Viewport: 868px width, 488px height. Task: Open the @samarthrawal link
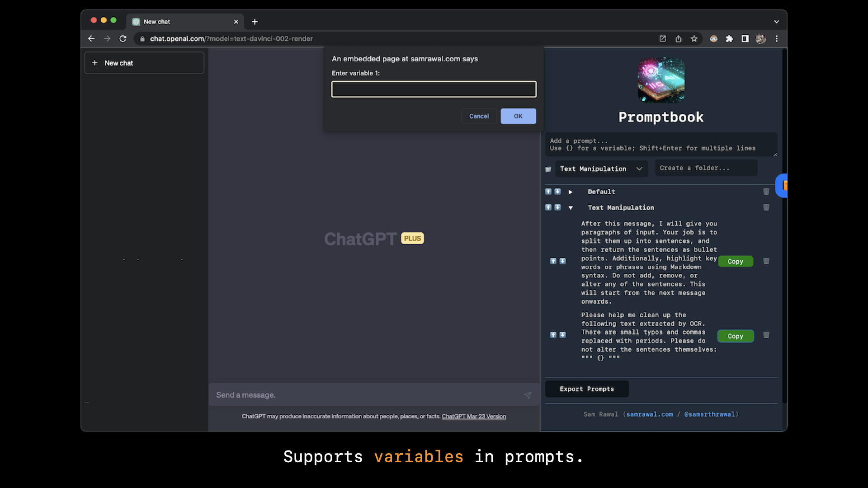pyautogui.click(x=709, y=414)
